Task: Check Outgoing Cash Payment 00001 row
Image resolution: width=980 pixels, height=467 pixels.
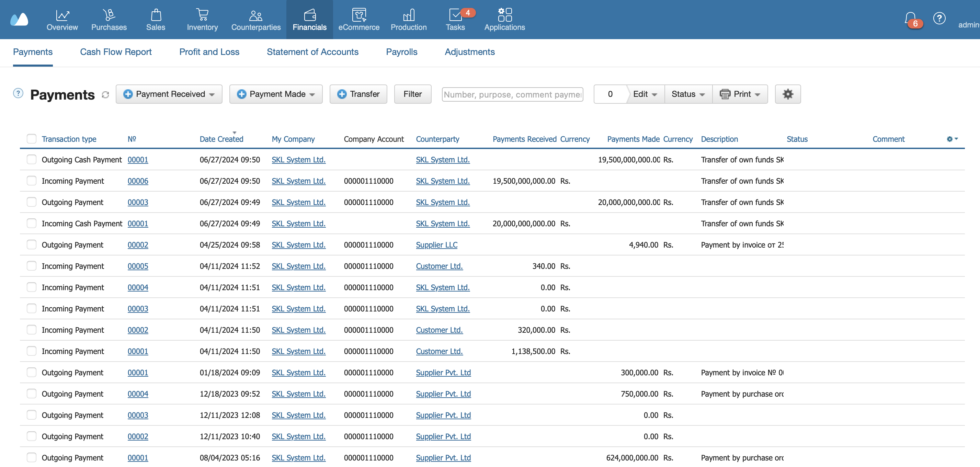Action: point(32,159)
